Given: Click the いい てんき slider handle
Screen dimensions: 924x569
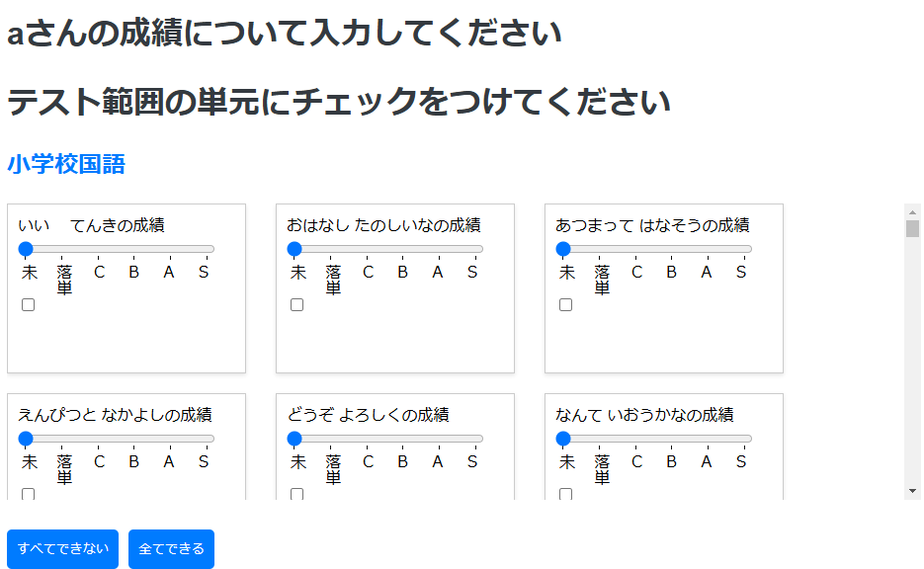Looking at the screenshot, I should 27,249.
